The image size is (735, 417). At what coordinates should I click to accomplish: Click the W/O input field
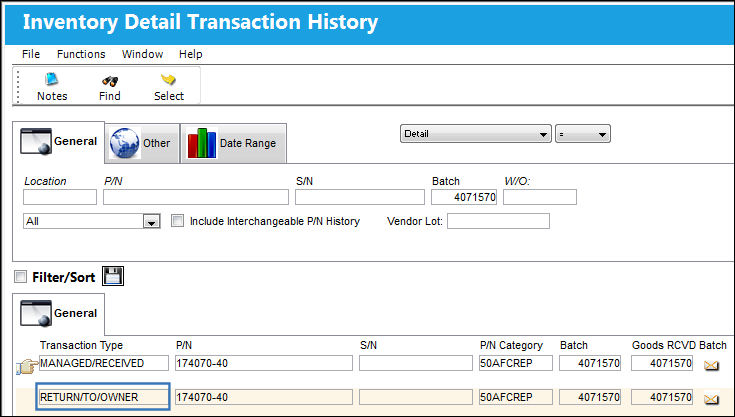540,197
